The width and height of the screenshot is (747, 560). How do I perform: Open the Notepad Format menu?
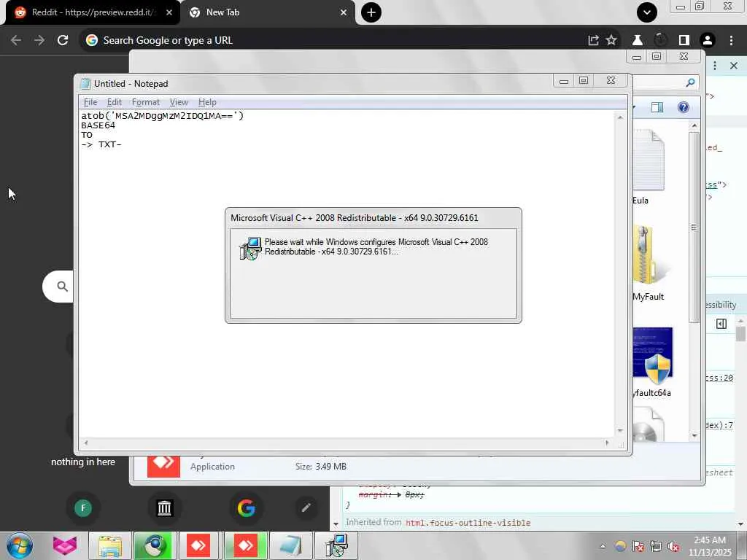coord(145,102)
